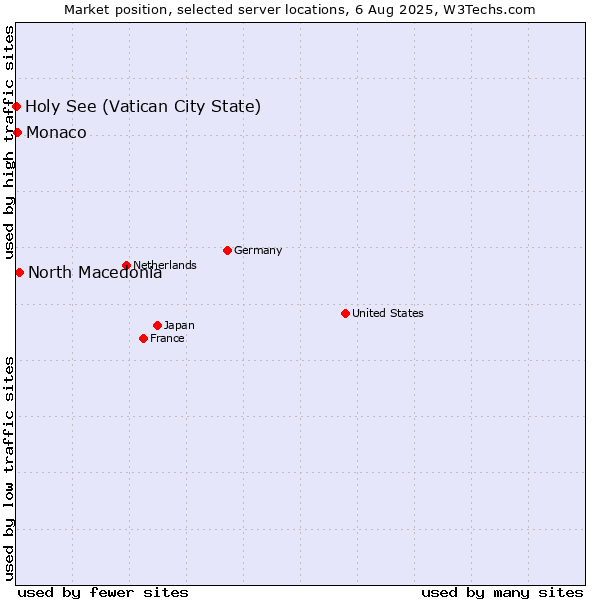Click the Monaco text label

click(57, 132)
